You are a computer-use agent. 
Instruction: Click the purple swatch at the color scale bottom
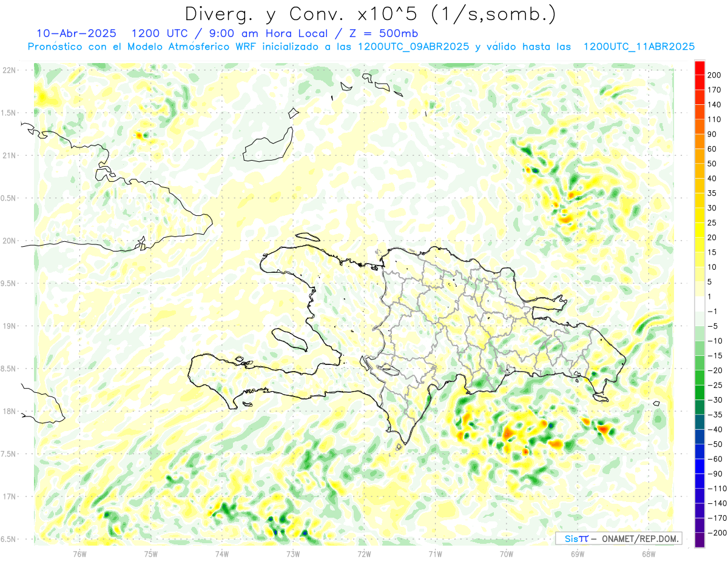[x=699, y=540]
